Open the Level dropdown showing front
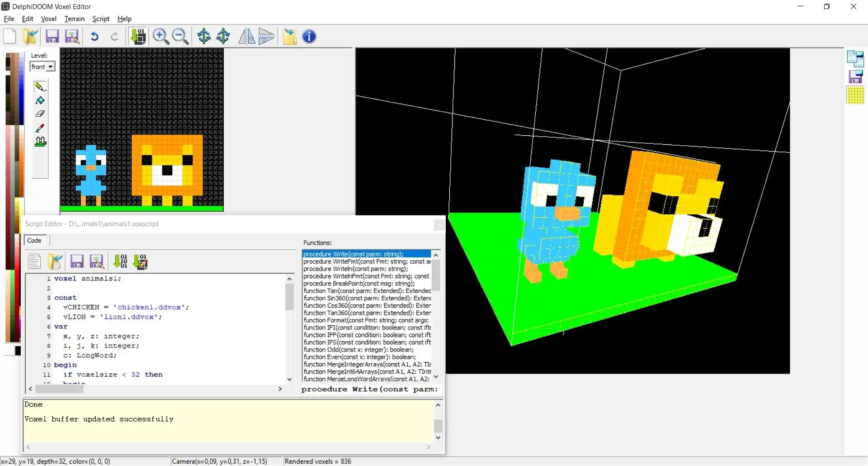868x466 pixels. point(42,67)
